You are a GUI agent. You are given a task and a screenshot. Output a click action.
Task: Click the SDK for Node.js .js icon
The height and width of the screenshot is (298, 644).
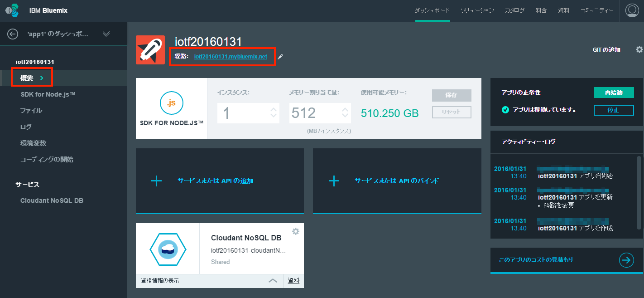point(171,103)
